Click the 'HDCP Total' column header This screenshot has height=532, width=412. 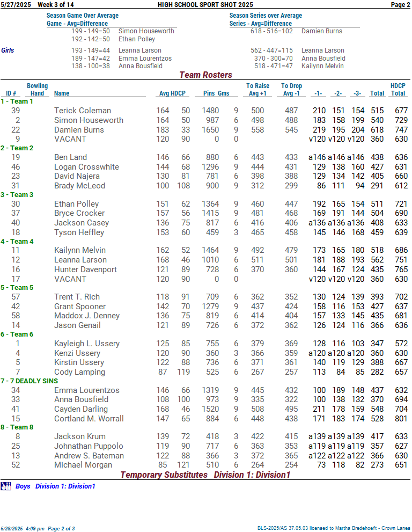pyautogui.click(x=398, y=90)
